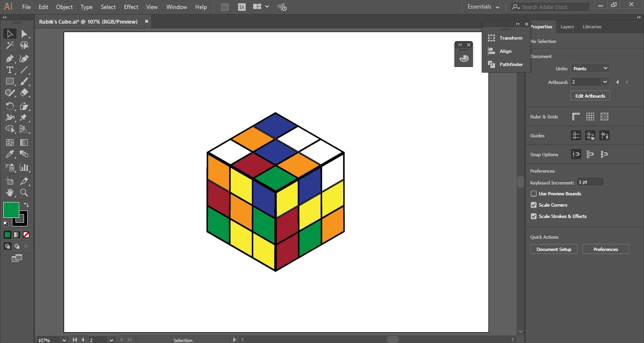The image size is (644, 343).
Task: Select the Type tool
Action: point(9,70)
